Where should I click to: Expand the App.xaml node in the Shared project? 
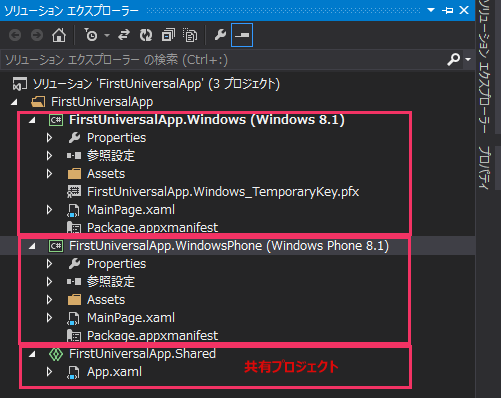click(x=49, y=372)
